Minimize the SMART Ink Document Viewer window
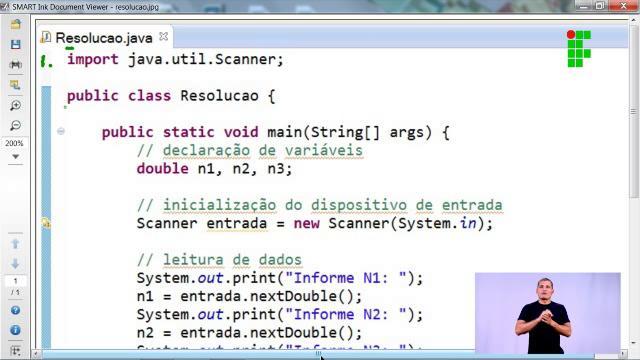640x360 pixels. click(x=584, y=6)
